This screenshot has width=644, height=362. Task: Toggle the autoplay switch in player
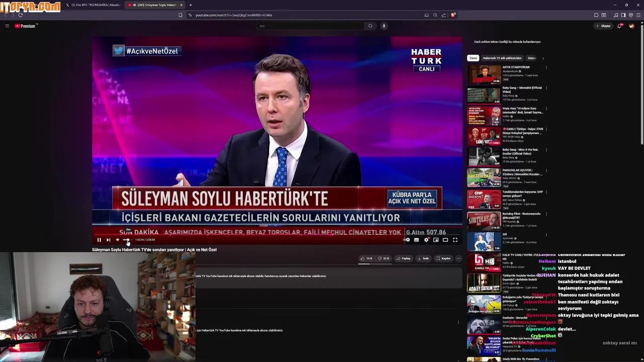coord(407,240)
